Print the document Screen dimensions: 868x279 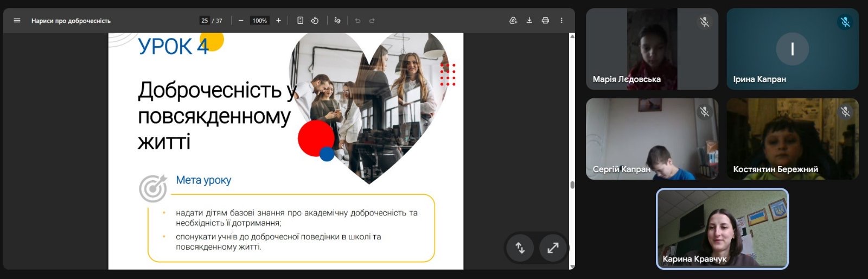545,21
